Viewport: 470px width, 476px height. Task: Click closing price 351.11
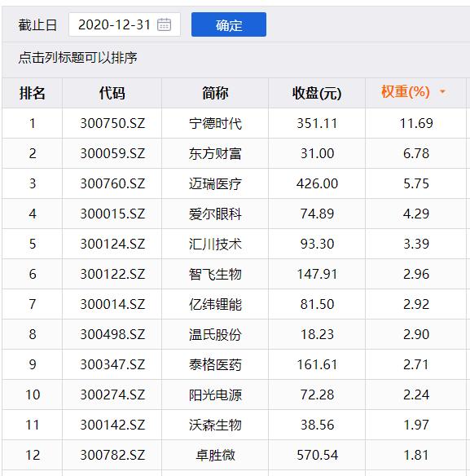click(x=317, y=123)
